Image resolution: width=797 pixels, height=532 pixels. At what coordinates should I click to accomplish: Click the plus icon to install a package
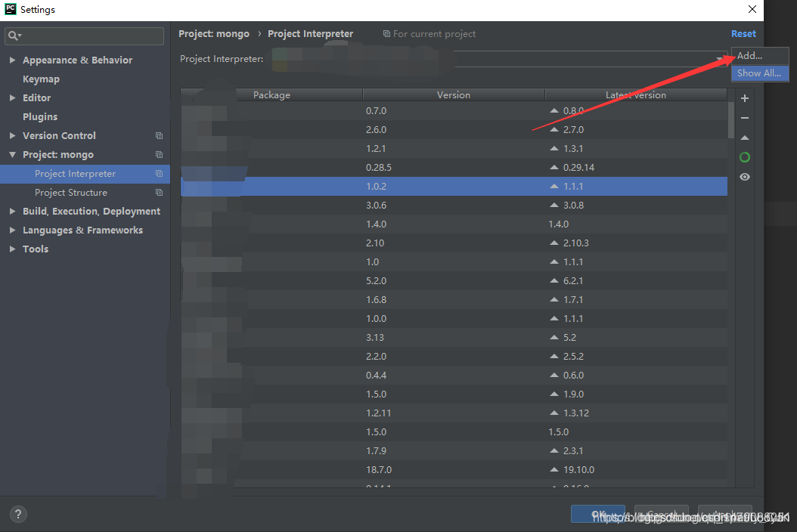[745, 98]
